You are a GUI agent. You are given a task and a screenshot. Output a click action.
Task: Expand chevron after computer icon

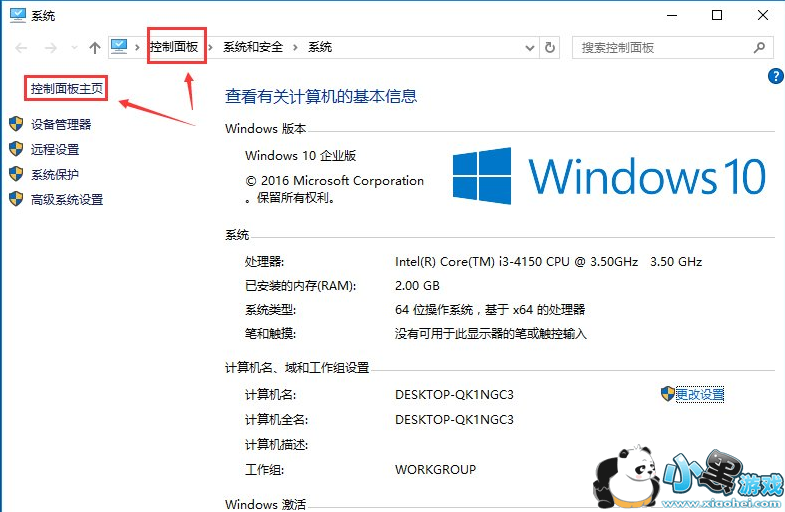tap(137, 48)
